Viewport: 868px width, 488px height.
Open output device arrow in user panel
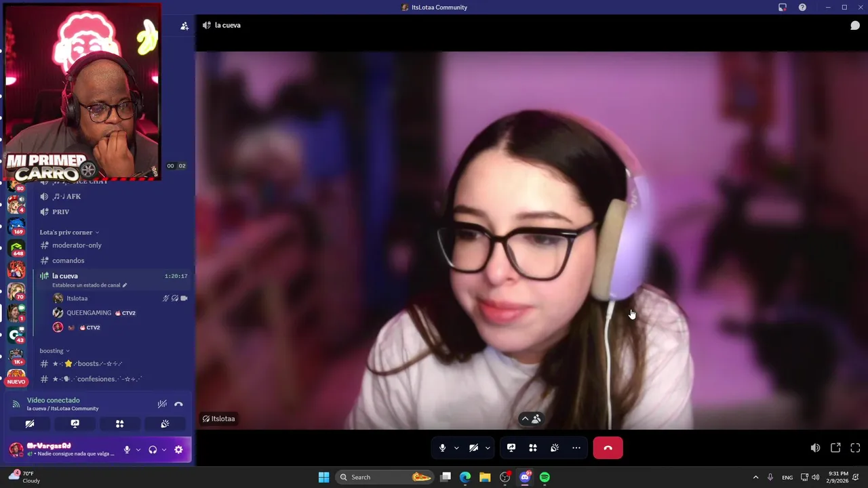coord(163,449)
